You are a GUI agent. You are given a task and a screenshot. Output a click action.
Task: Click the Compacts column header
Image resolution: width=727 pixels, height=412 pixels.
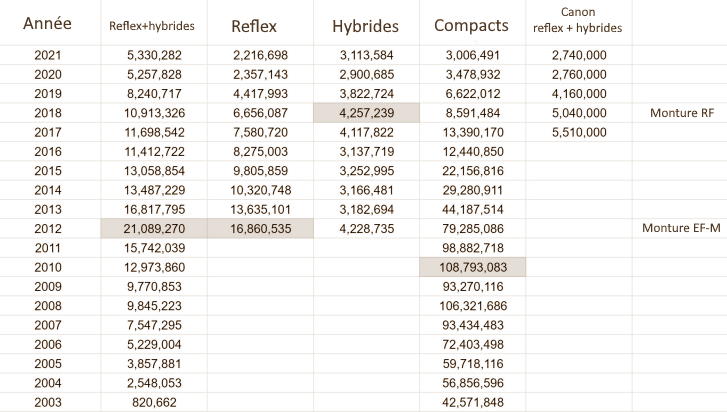pos(471,25)
